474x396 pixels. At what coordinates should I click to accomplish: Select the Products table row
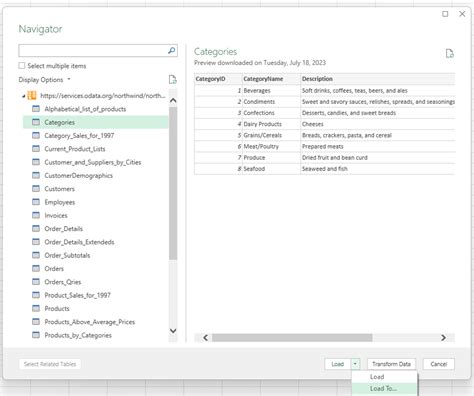click(x=96, y=308)
